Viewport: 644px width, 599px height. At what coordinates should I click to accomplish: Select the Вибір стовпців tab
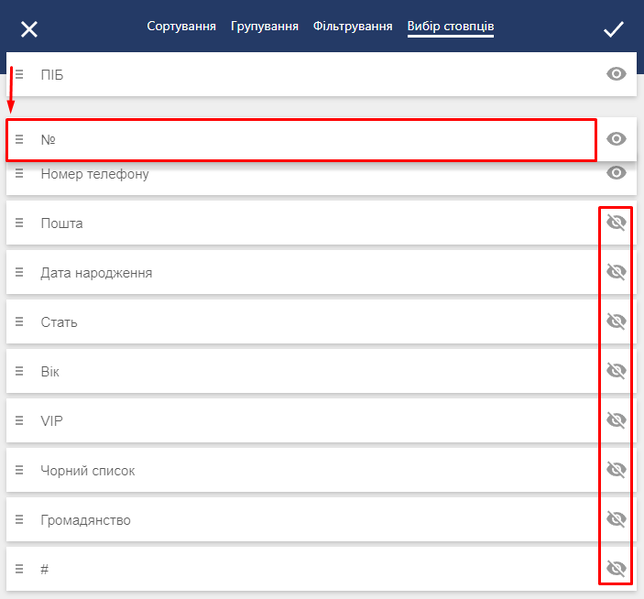450,26
